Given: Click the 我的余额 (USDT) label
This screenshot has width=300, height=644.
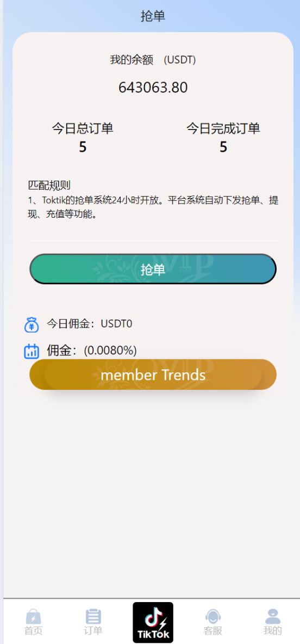Looking at the screenshot, I should click(153, 60).
